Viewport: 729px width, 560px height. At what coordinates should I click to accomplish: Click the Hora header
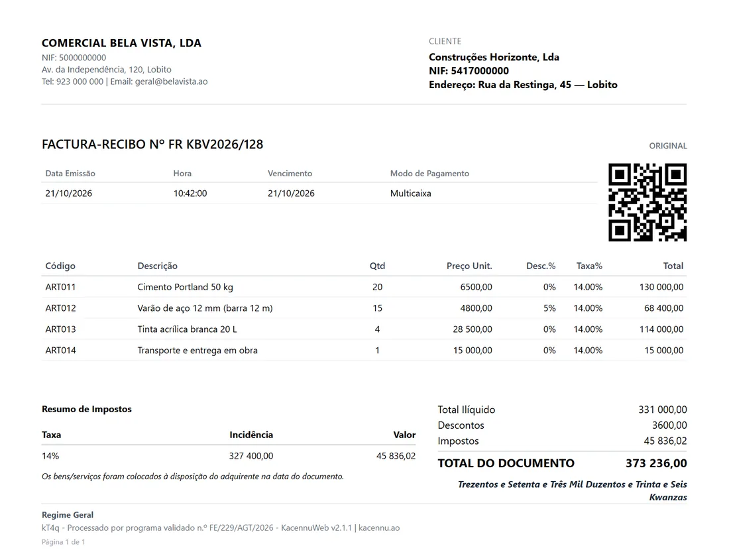[182, 174]
